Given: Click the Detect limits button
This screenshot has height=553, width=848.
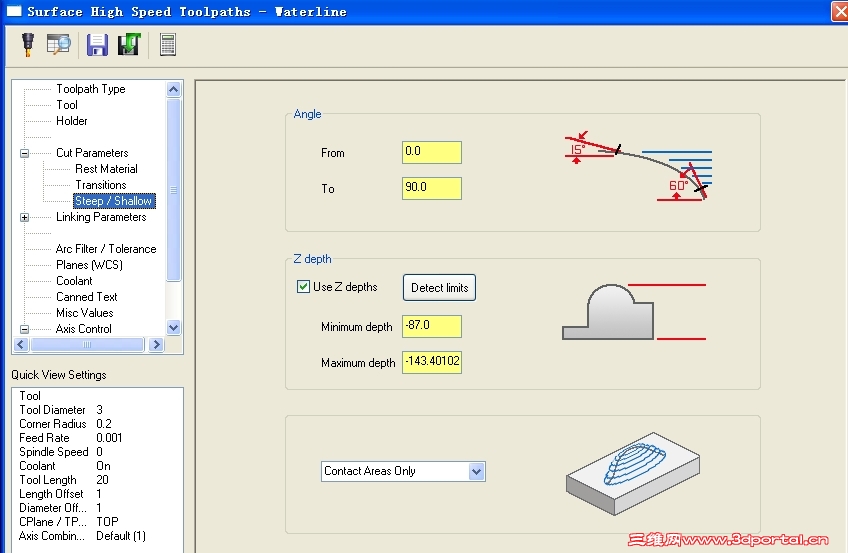Looking at the screenshot, I should click(x=439, y=288).
